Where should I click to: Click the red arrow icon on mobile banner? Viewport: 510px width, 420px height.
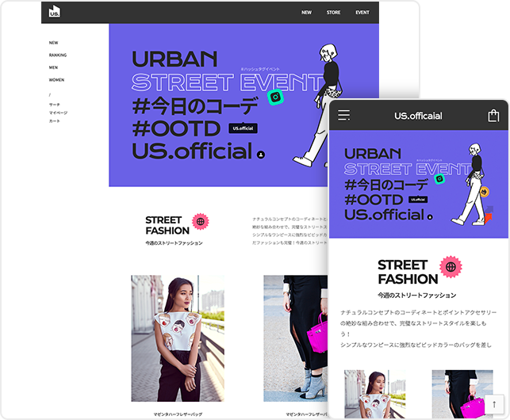[x=489, y=218]
